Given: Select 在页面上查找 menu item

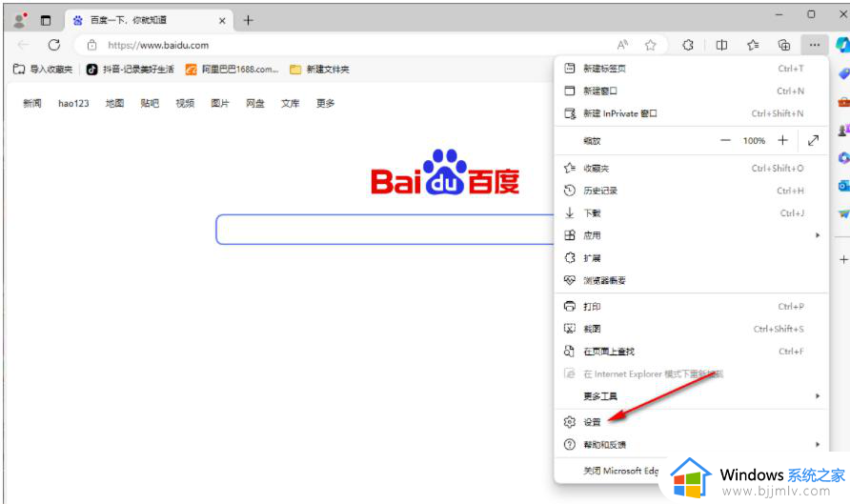Looking at the screenshot, I should 691,352.
